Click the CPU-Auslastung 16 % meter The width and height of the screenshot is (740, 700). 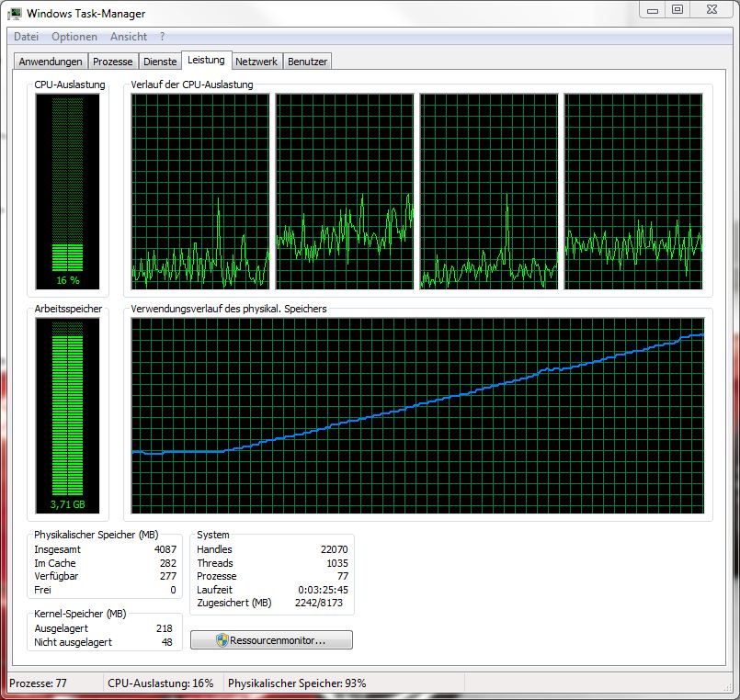click(x=67, y=191)
